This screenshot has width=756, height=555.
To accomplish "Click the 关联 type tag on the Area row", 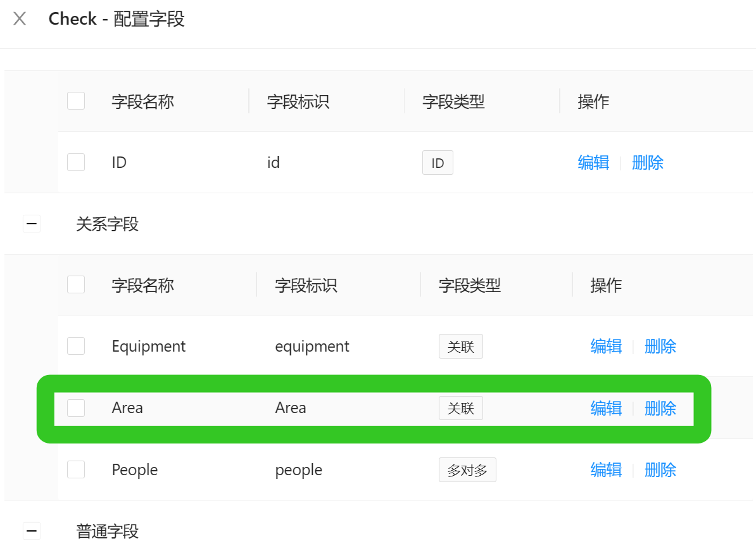I will tap(460, 408).
